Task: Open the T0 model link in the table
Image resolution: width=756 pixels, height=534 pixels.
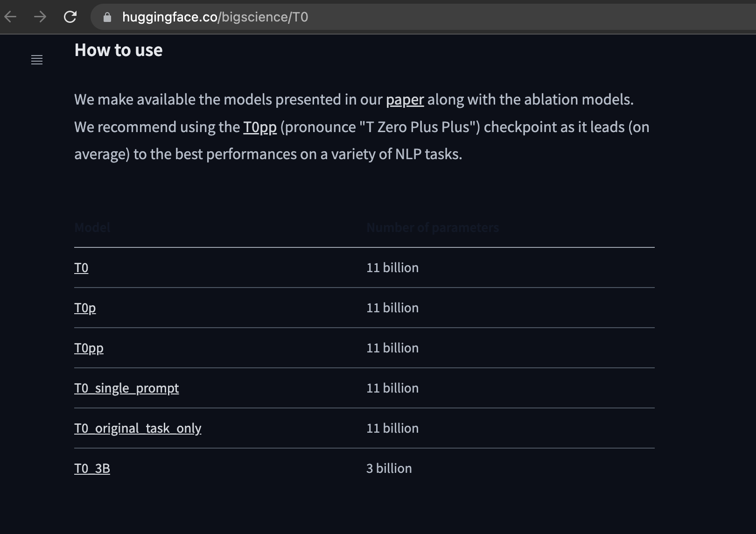Action: (81, 267)
